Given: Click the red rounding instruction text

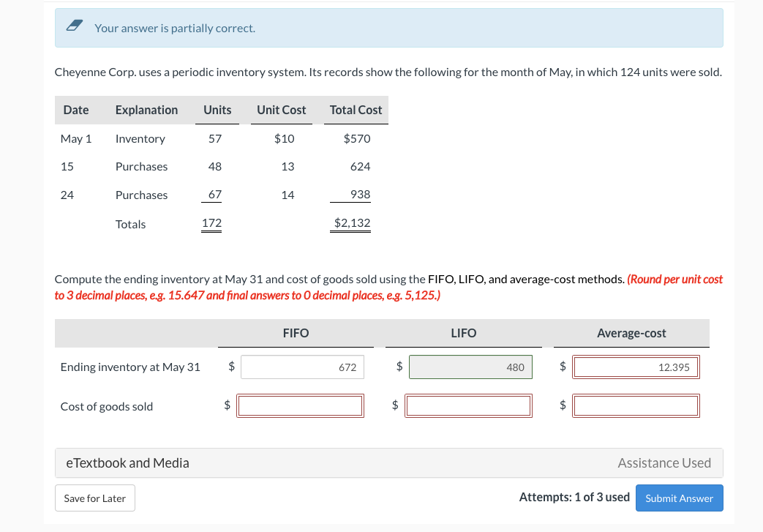Looking at the screenshot, I should pyautogui.click(x=388, y=287).
